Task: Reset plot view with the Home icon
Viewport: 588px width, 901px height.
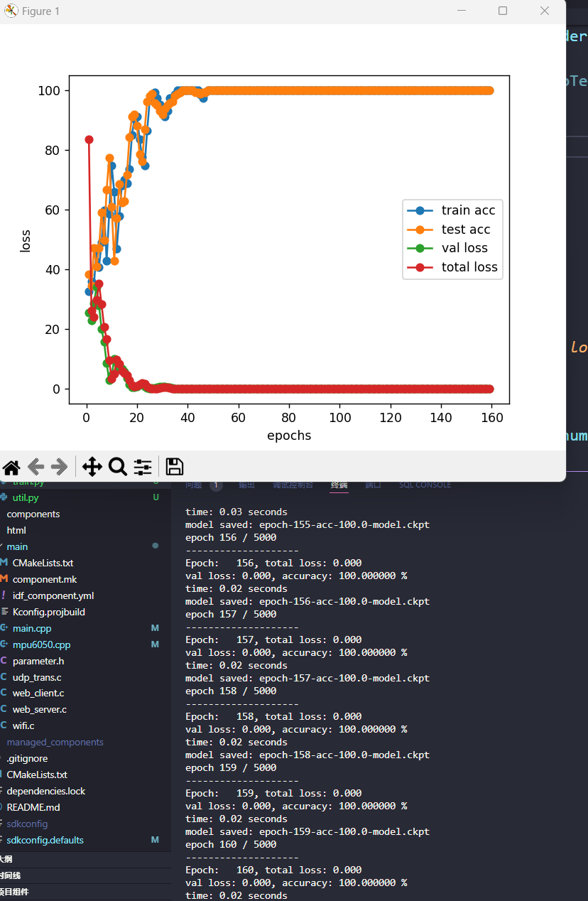Action: click(x=11, y=467)
